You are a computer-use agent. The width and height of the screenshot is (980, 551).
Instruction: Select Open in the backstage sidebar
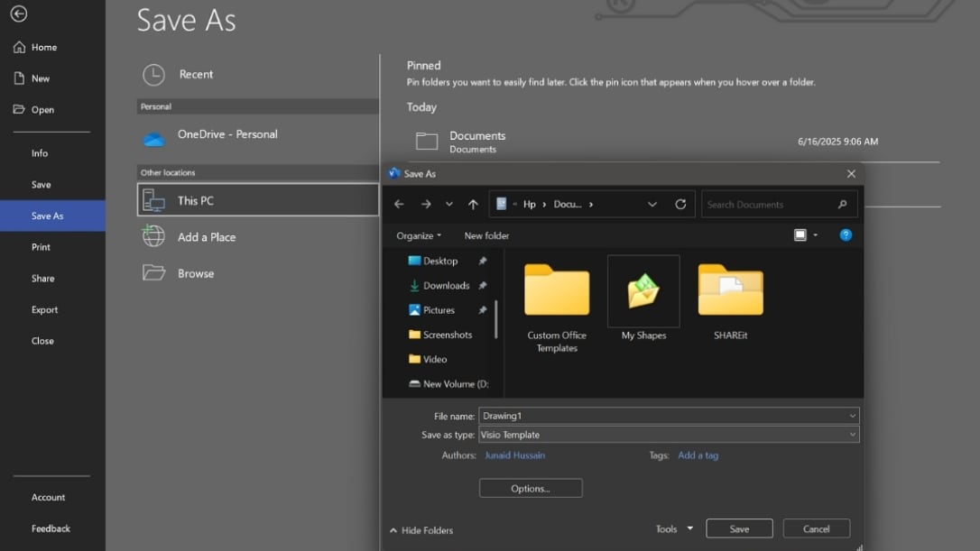pyautogui.click(x=42, y=109)
